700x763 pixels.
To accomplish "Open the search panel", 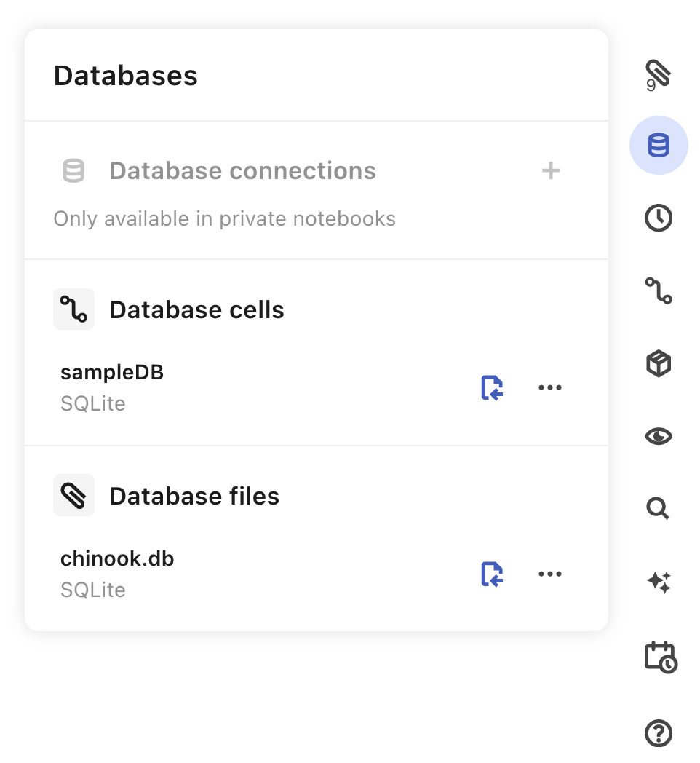I will [x=658, y=508].
